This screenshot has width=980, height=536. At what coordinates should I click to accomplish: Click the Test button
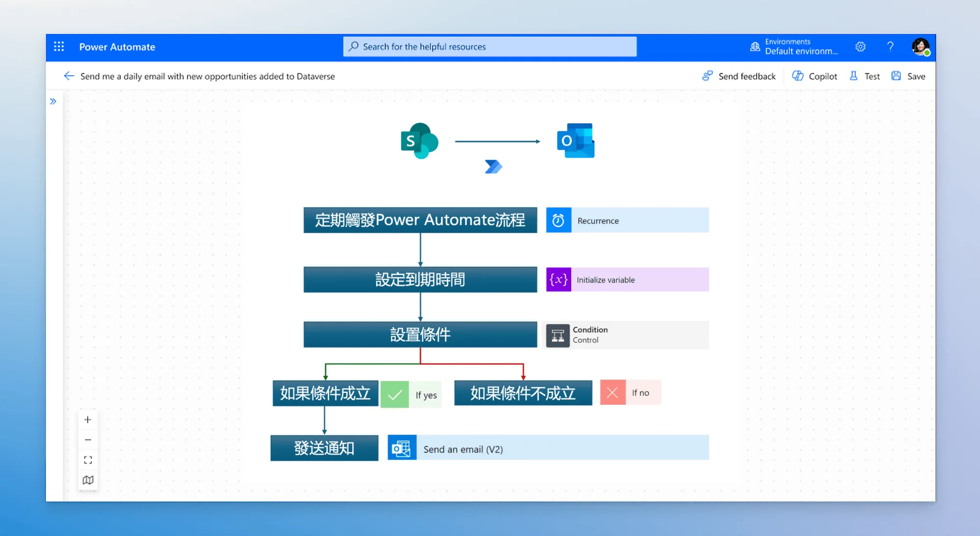(x=865, y=76)
